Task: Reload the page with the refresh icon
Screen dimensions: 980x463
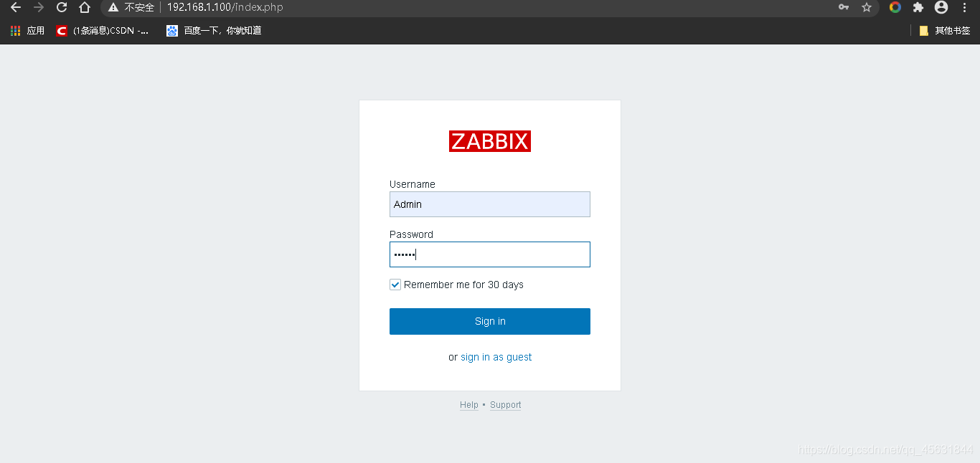Action: click(62, 7)
